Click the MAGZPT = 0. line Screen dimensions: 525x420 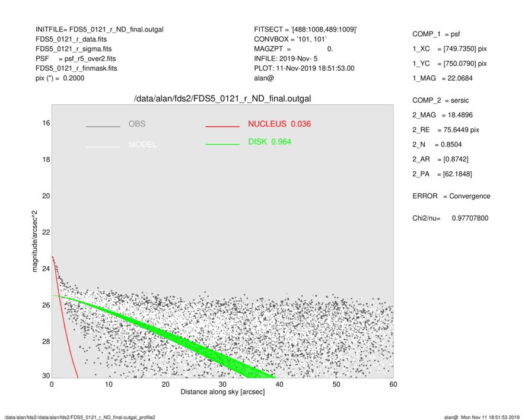pyautogui.click(x=293, y=49)
